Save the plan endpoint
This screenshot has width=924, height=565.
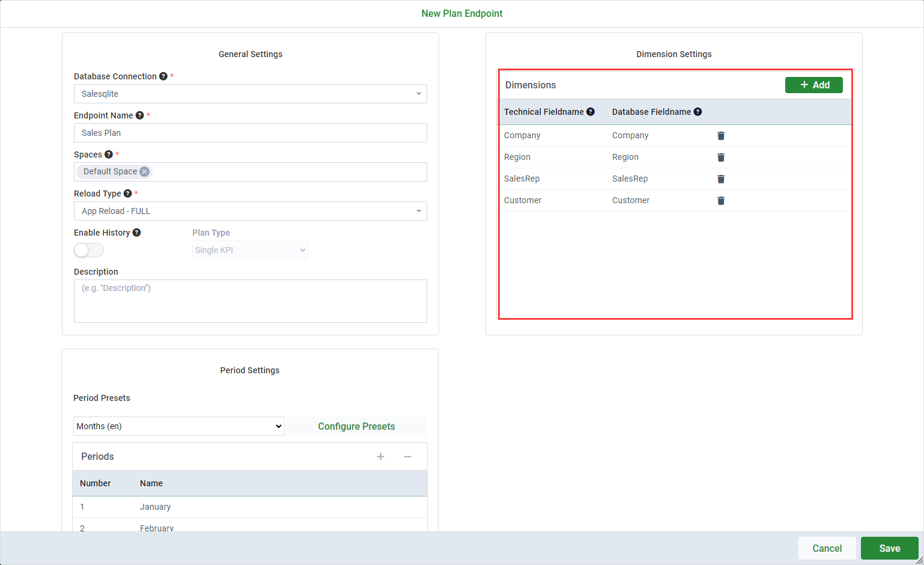click(x=890, y=548)
